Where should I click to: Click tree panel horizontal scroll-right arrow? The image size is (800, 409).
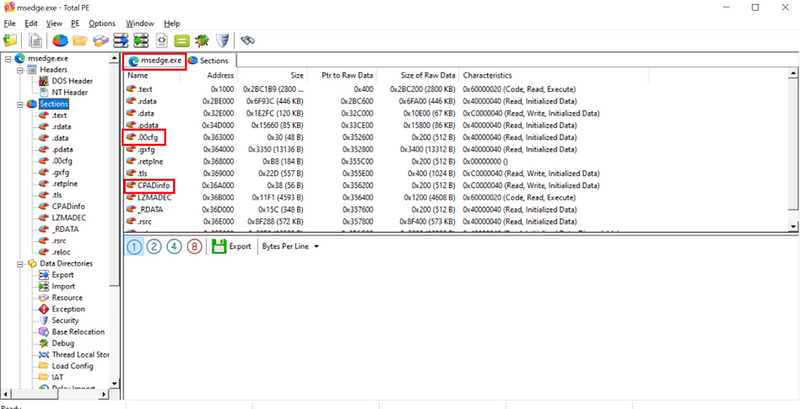point(104,394)
